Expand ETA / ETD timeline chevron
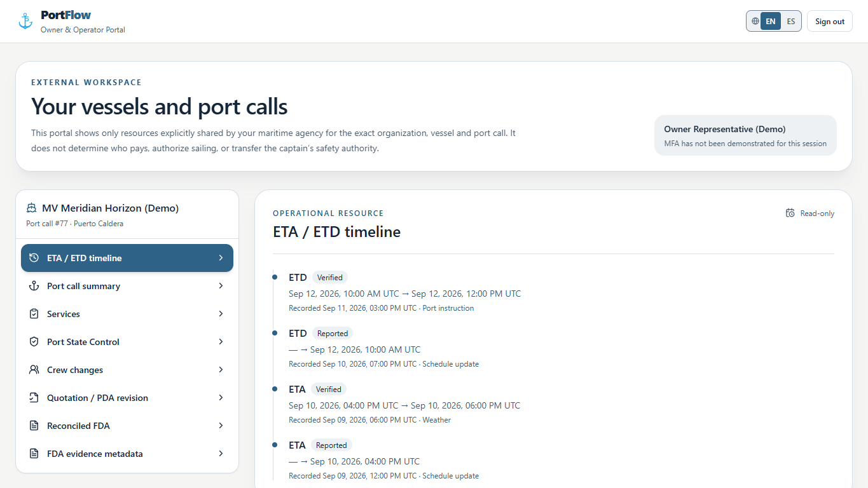Screen dimensions: 868x488 221,258
